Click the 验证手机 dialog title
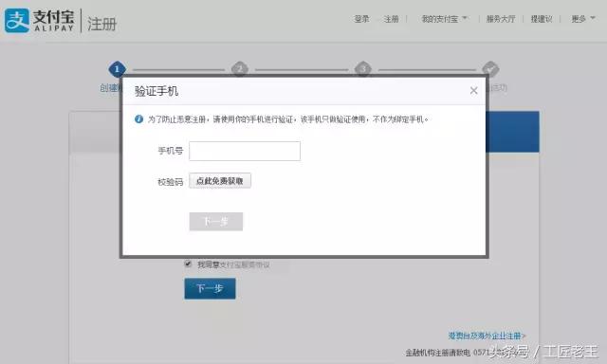607x364 pixels. 156,91
